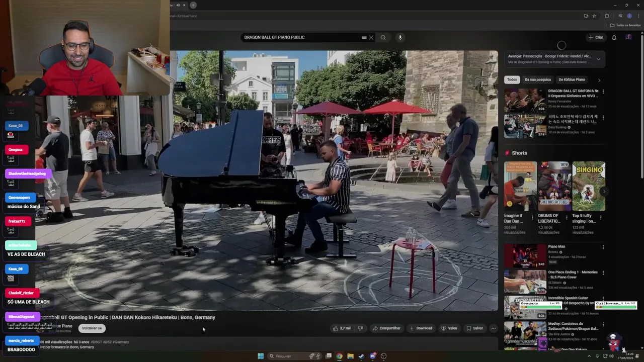644x362 pixels.
Task: Open One Piece Ending 1 Memories video
Action: 525,282
